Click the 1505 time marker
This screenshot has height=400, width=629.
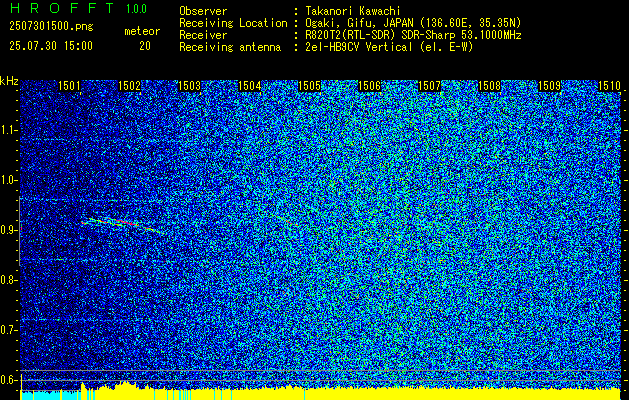pyautogui.click(x=310, y=86)
